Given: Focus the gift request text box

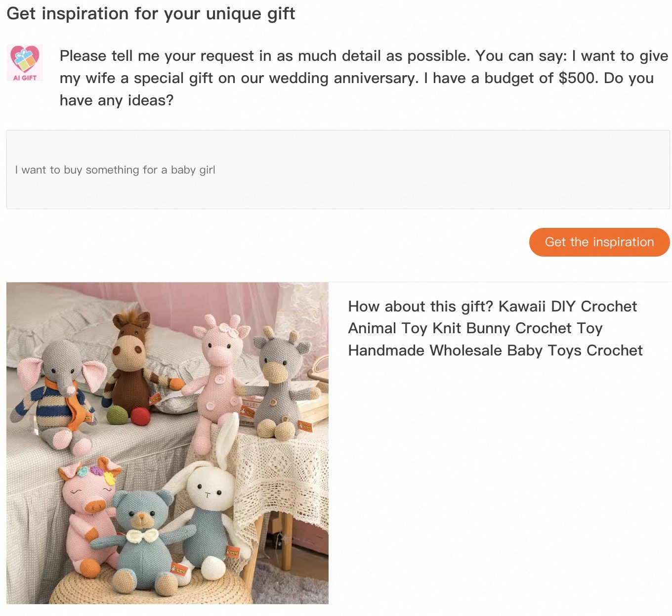Looking at the screenshot, I should point(337,170).
